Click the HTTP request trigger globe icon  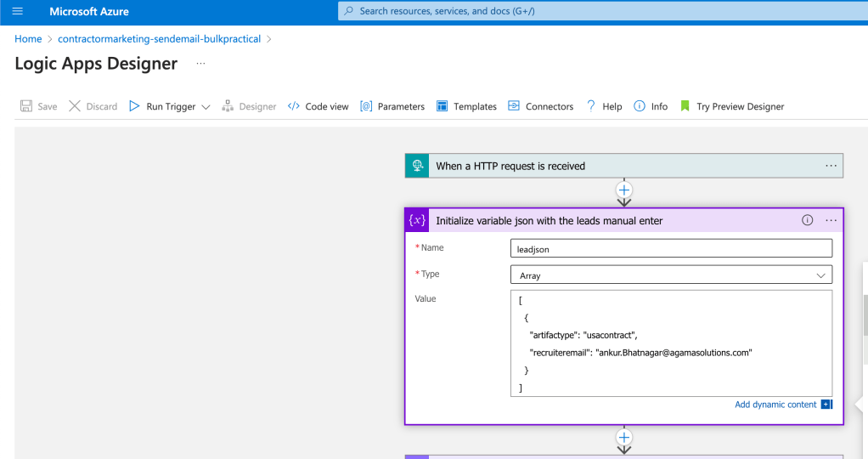coord(417,166)
